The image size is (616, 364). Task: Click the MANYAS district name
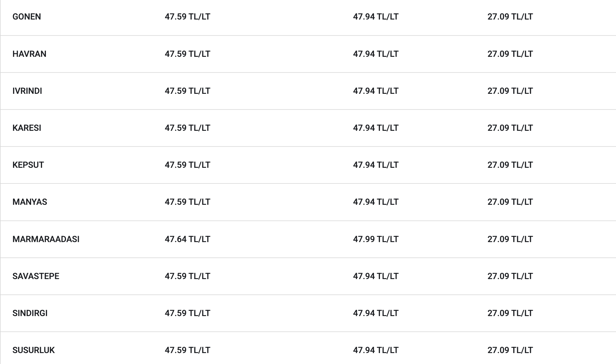pos(30,202)
